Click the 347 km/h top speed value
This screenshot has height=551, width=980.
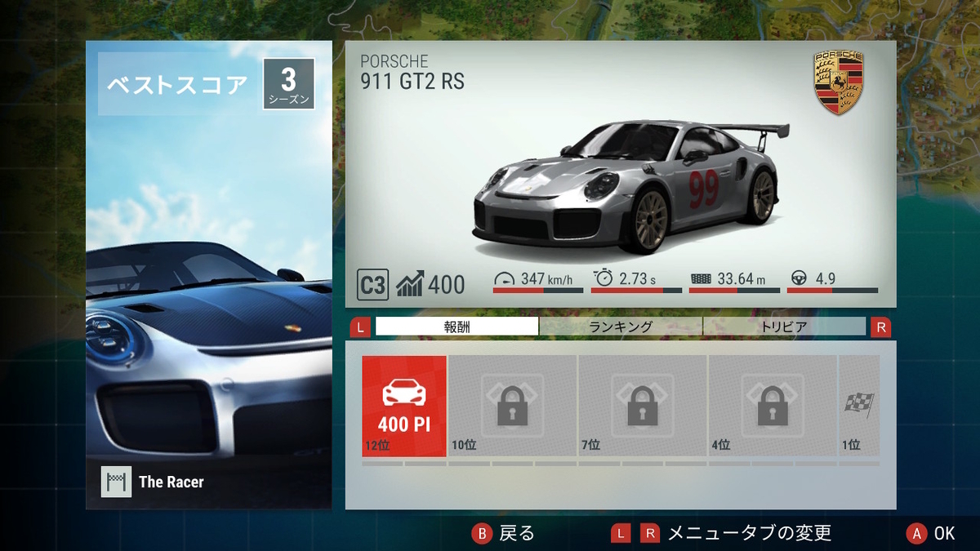pos(546,278)
